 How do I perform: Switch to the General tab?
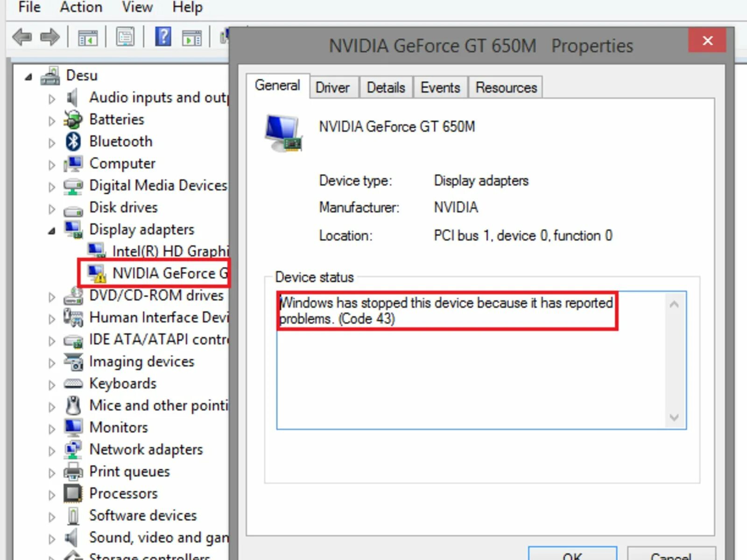tap(277, 85)
